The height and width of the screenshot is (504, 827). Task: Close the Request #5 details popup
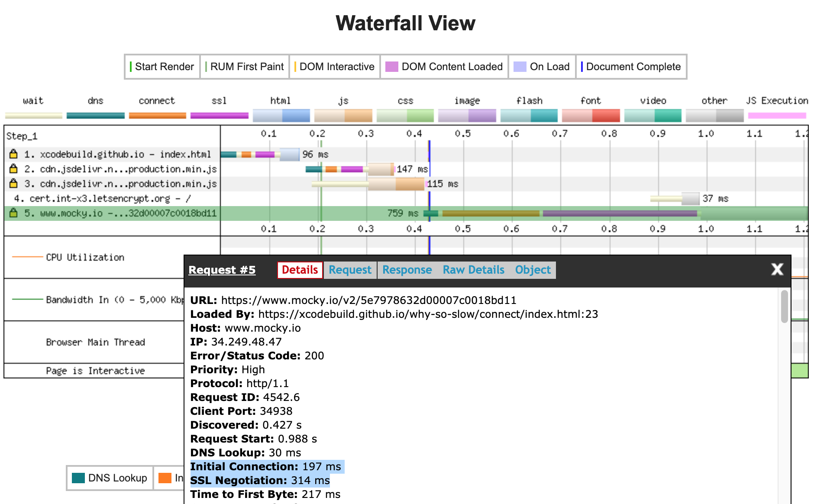[x=777, y=269]
